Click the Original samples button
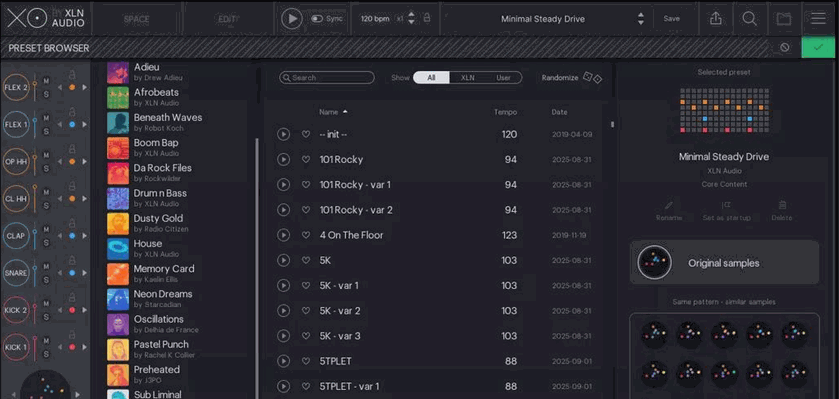 point(724,262)
